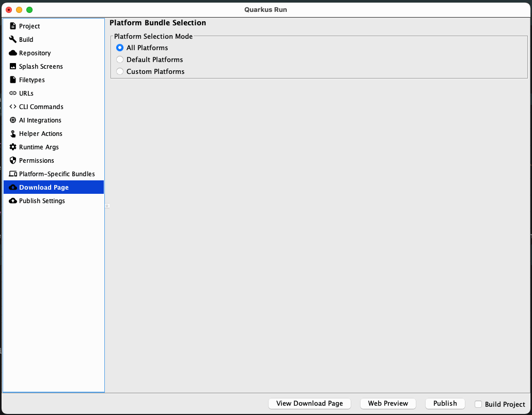Screen dimensions: 532x415
Task: View the AI Integrations section label
Action: (40, 120)
